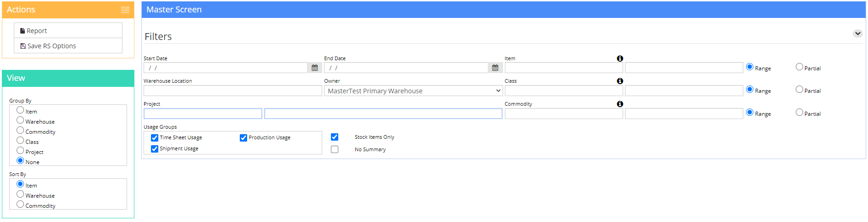This screenshot has width=868, height=222.
Task: Show the Commodity filter info icon
Action: (x=620, y=104)
